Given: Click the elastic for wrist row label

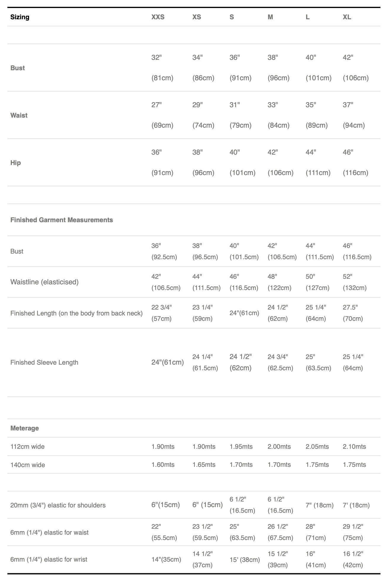Looking at the screenshot, I should (49, 559).
